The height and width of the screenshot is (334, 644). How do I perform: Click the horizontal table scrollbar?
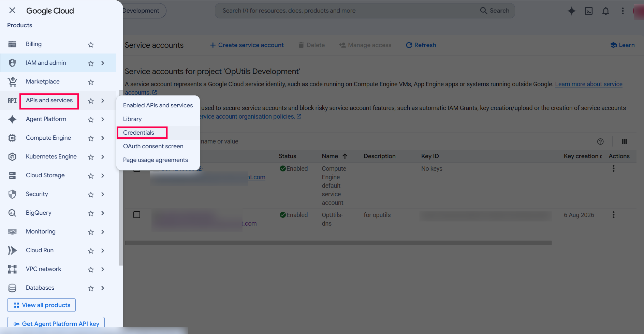(x=338, y=243)
